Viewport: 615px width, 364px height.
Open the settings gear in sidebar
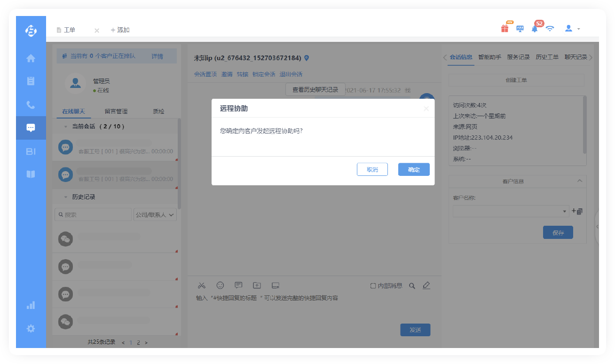pos(31,329)
